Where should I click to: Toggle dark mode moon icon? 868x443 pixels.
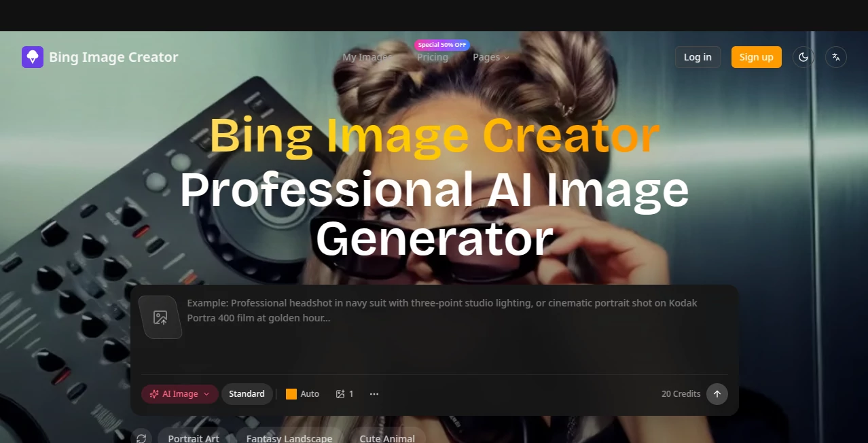coord(803,57)
